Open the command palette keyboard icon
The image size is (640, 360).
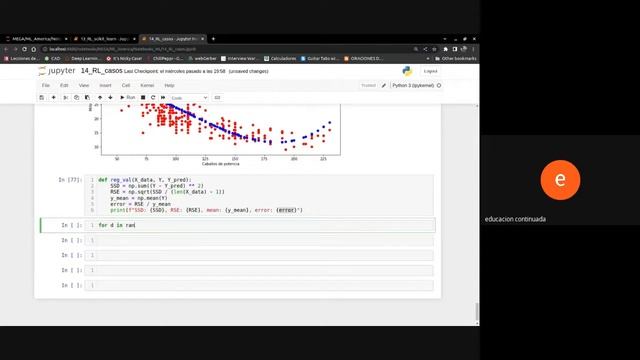click(x=217, y=98)
